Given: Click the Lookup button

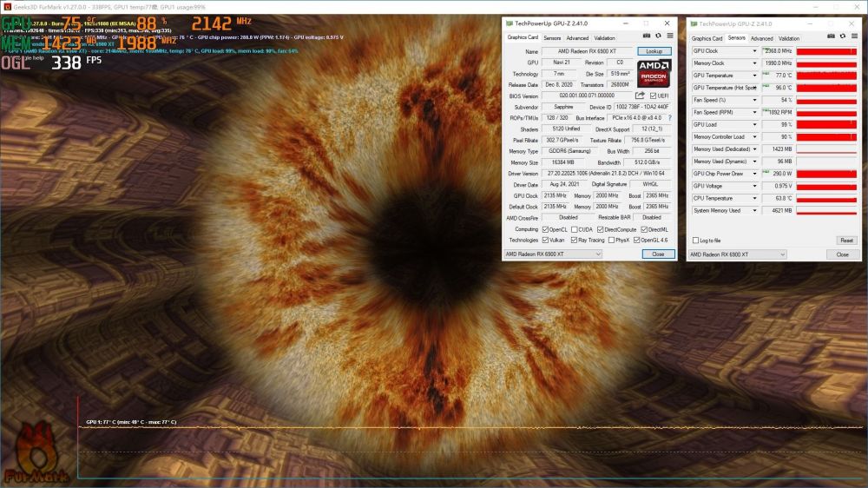Looking at the screenshot, I should pyautogui.click(x=654, y=51).
